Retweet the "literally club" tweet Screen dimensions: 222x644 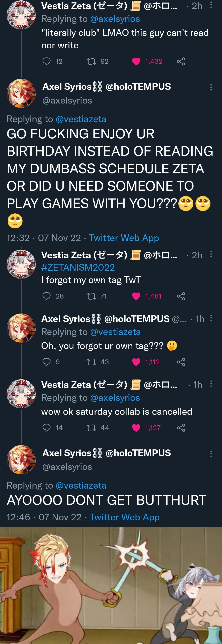pos(91,61)
